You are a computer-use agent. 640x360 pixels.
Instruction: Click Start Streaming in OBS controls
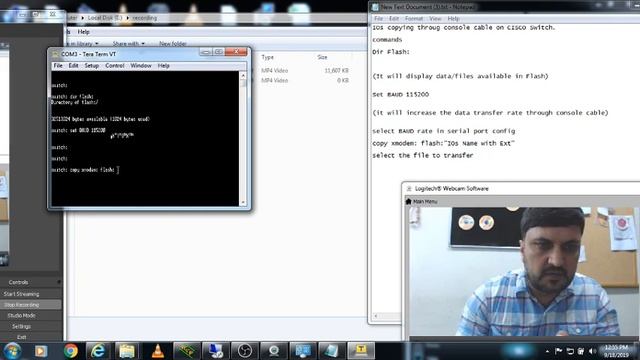(21, 294)
